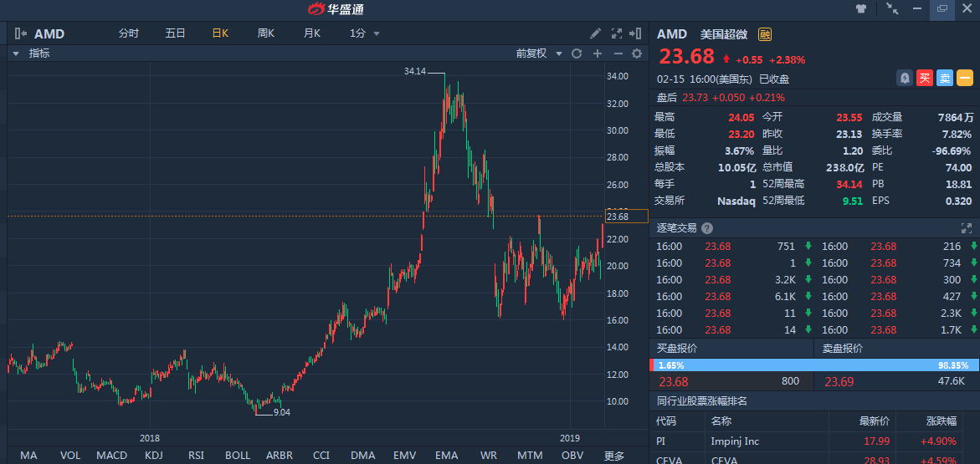Screen dimensions: 980x464
Task: Set a price alert with the bell icon
Action: tap(905, 78)
